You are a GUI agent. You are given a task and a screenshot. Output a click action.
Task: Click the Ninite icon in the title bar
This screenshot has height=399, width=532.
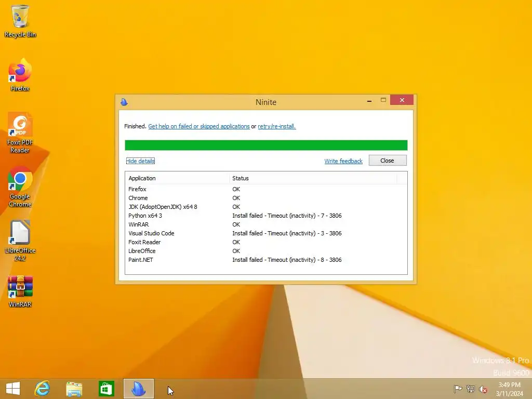click(124, 102)
